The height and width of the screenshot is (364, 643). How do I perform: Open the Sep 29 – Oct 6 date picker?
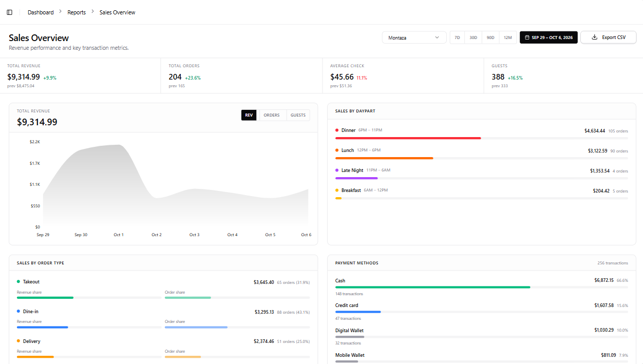tap(549, 37)
